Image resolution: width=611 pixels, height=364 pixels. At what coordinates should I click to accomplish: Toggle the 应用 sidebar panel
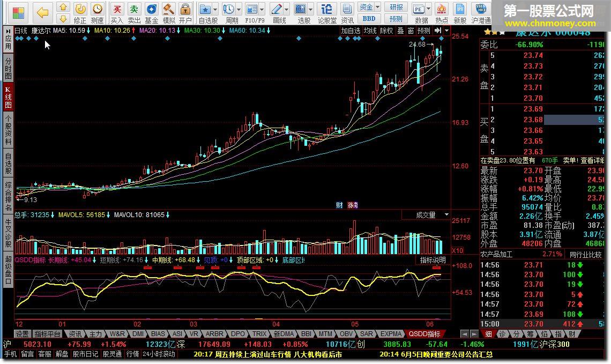[x=8, y=40]
